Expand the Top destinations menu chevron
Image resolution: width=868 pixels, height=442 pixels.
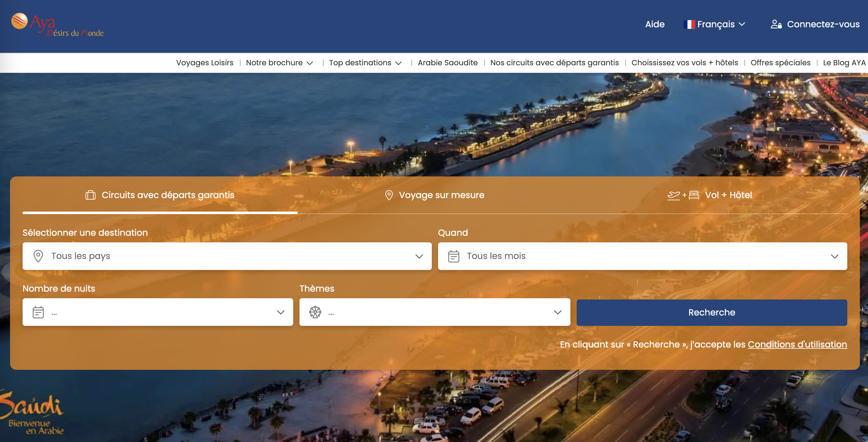tap(399, 63)
